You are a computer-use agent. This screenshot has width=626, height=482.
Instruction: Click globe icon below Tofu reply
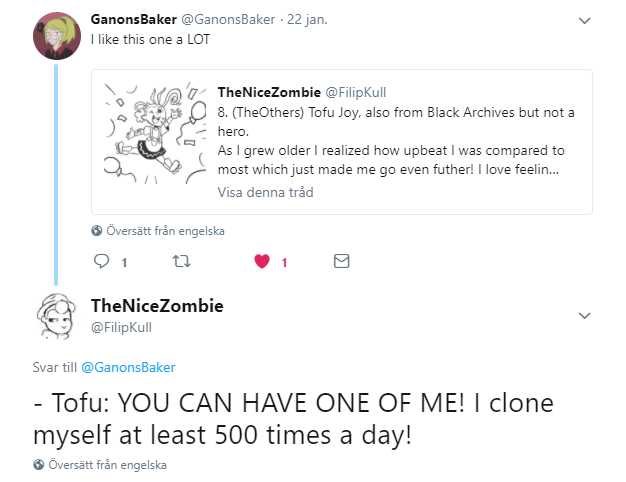tap(39, 464)
